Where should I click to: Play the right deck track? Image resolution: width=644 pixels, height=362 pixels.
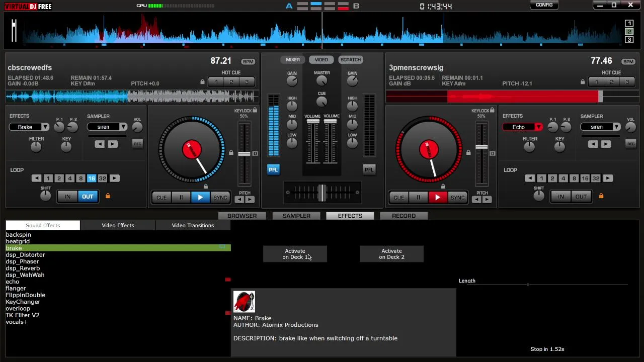pos(438,198)
